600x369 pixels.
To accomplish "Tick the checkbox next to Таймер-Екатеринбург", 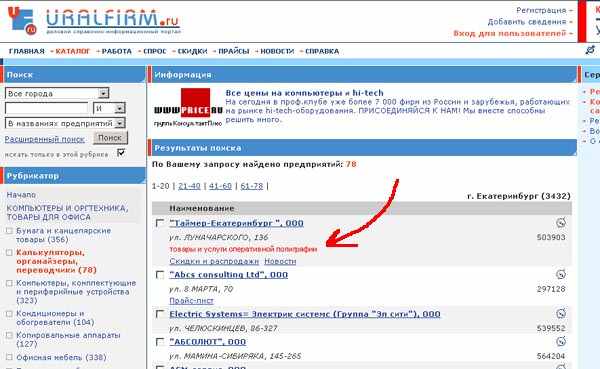I will (x=160, y=222).
